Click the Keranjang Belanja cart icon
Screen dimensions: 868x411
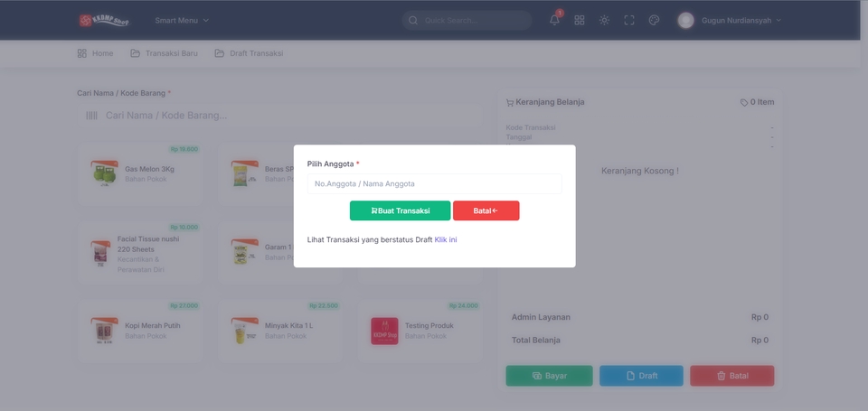tap(509, 102)
